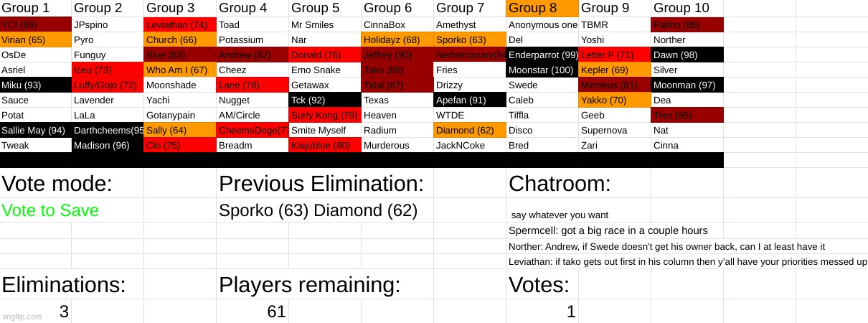This screenshot has height=323, width=868.
Task: Click the Spermcell chat message
Action: [608, 231]
